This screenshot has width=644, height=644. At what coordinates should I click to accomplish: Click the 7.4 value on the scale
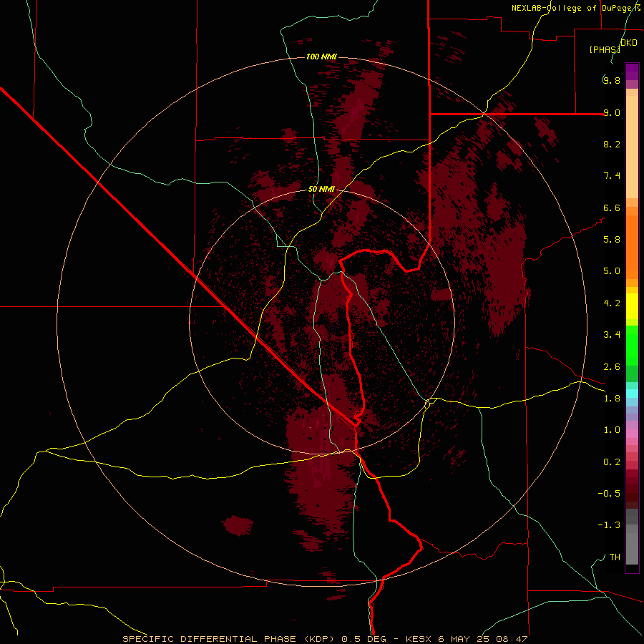pos(612,176)
